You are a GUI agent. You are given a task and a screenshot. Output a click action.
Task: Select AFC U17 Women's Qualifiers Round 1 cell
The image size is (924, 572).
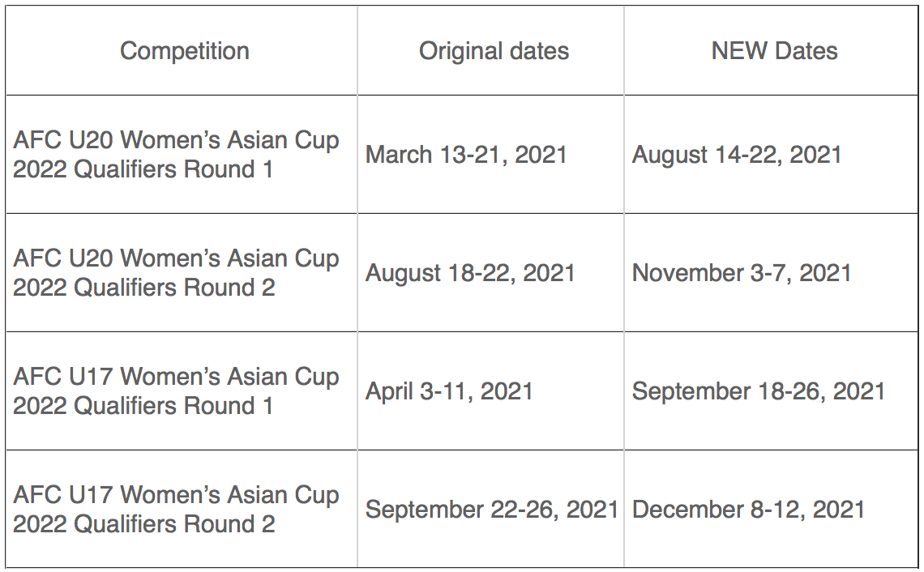182,391
